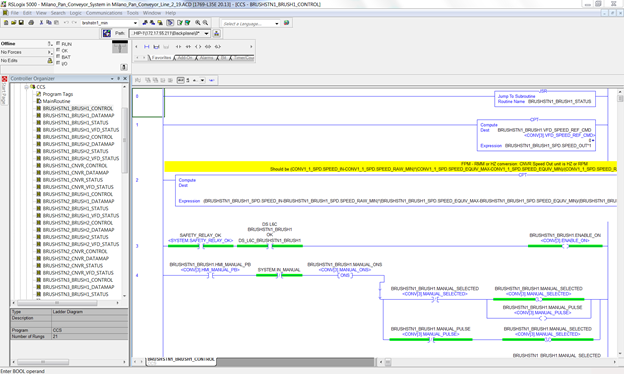This screenshot has width=624, height=374.
Task: Undo the last action
Action: point(66,23)
